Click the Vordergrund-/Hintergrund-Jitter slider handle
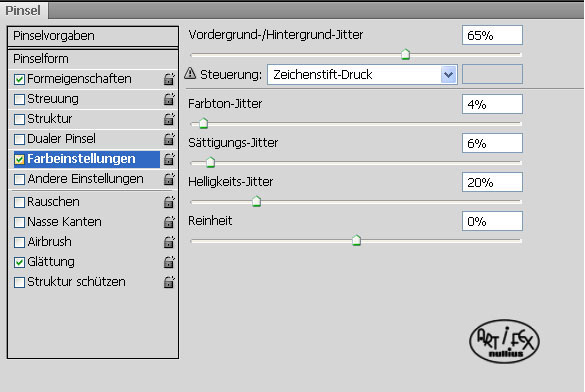 [x=406, y=54]
